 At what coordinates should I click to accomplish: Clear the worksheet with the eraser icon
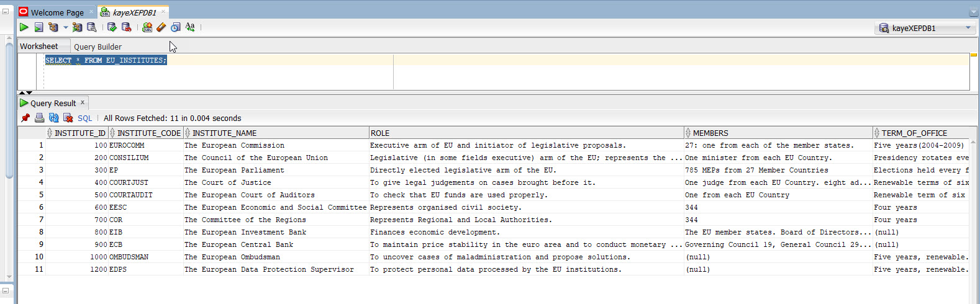pyautogui.click(x=161, y=27)
